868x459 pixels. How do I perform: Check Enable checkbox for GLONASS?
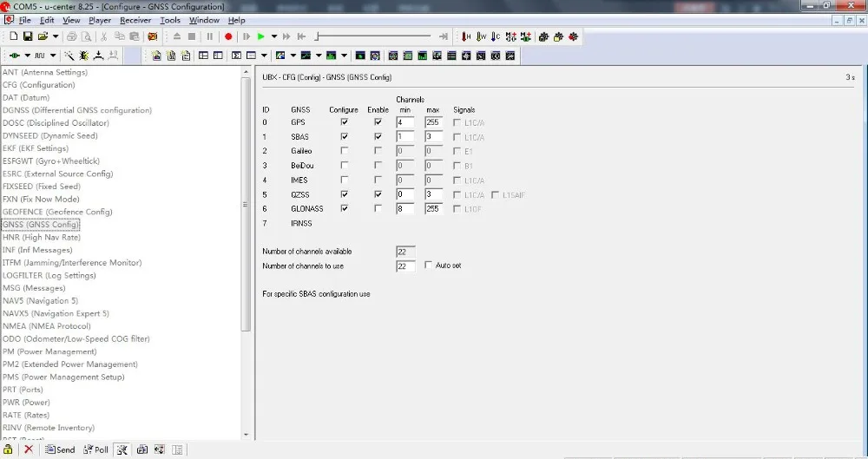378,208
